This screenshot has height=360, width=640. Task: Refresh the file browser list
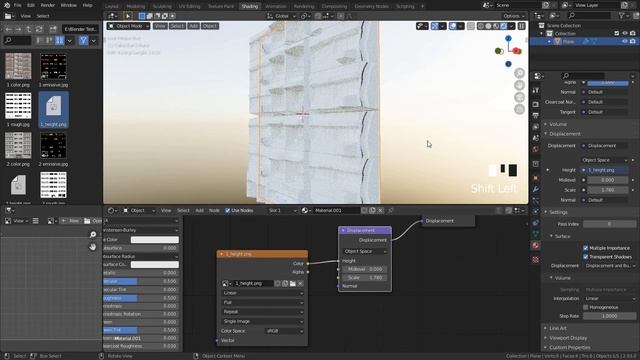(x=39, y=29)
